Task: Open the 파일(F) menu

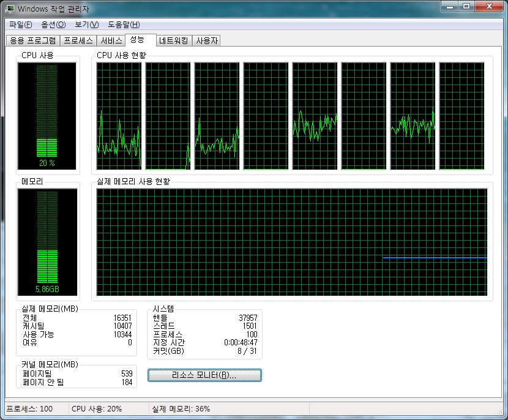Action: tap(21, 24)
